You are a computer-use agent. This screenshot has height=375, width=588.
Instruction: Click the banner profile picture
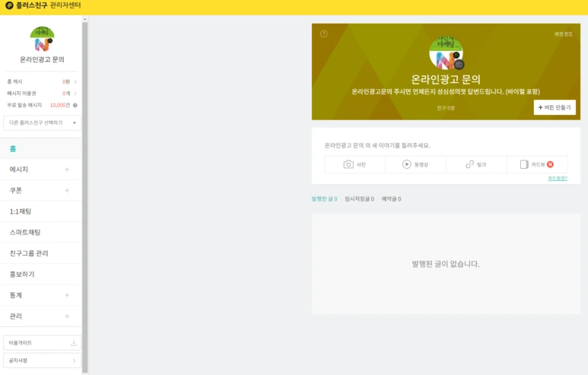[x=446, y=53]
